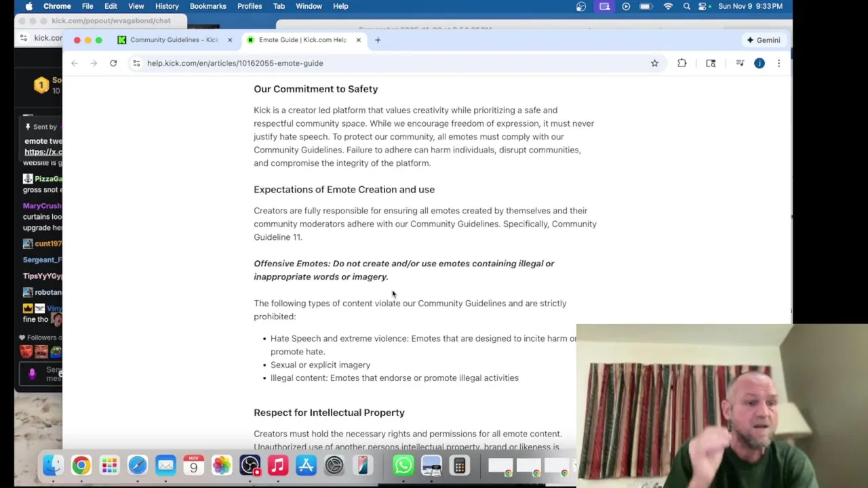This screenshot has width=868, height=488.
Task: Open the Profiles menu
Action: coord(250,6)
